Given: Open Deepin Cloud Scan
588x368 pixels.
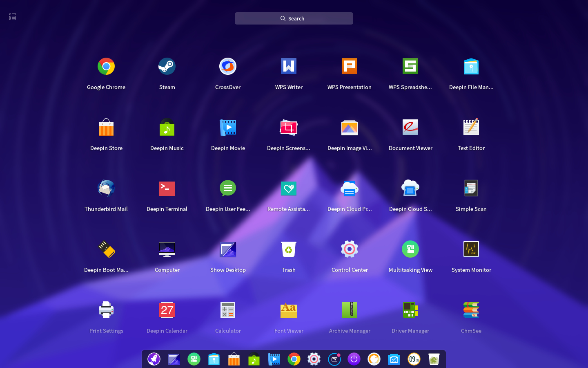Looking at the screenshot, I should tap(410, 188).
